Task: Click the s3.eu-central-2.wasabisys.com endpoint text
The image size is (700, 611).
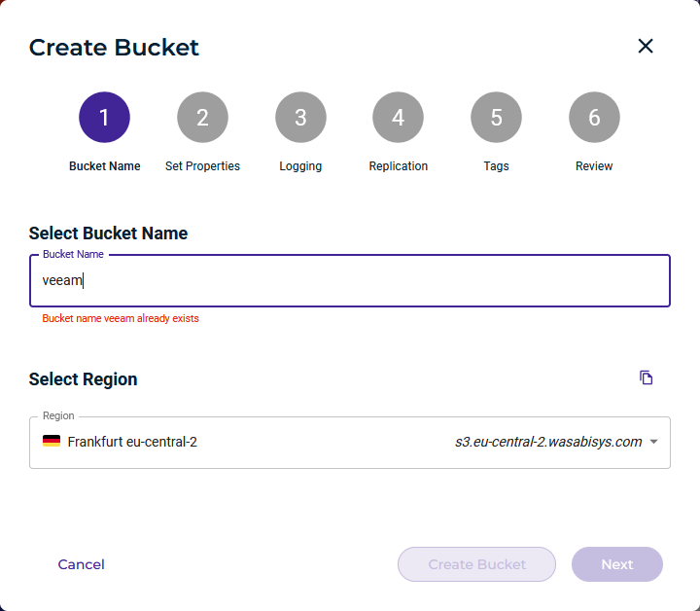Action: pos(548,442)
